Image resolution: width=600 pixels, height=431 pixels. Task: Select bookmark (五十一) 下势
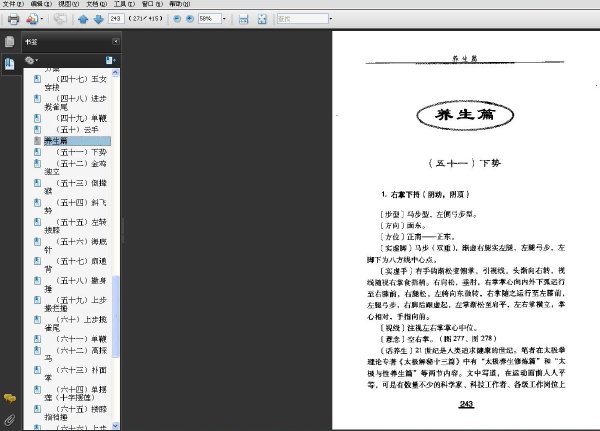(81, 152)
